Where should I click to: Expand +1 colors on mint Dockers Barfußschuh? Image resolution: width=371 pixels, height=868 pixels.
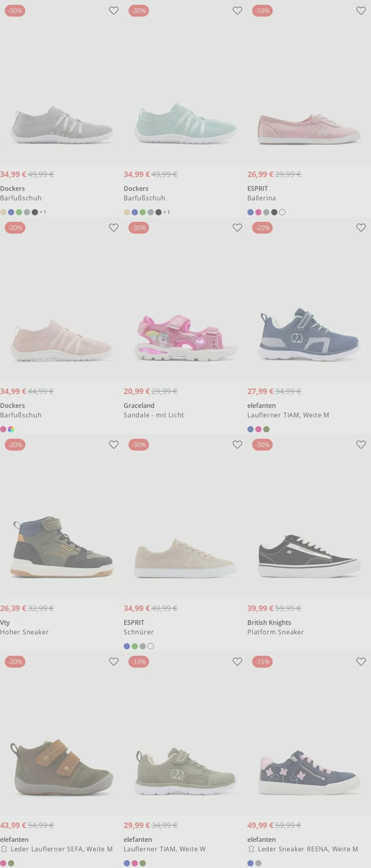[x=167, y=212]
